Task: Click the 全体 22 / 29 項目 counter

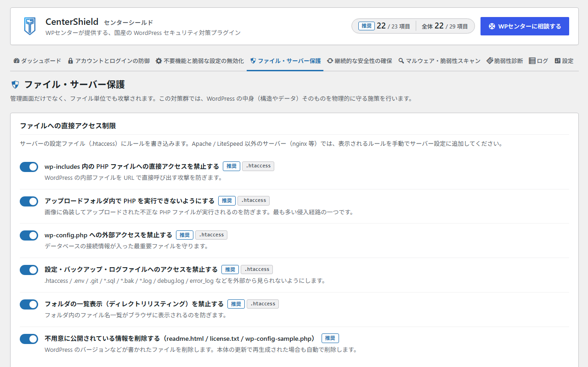Action: point(445,26)
